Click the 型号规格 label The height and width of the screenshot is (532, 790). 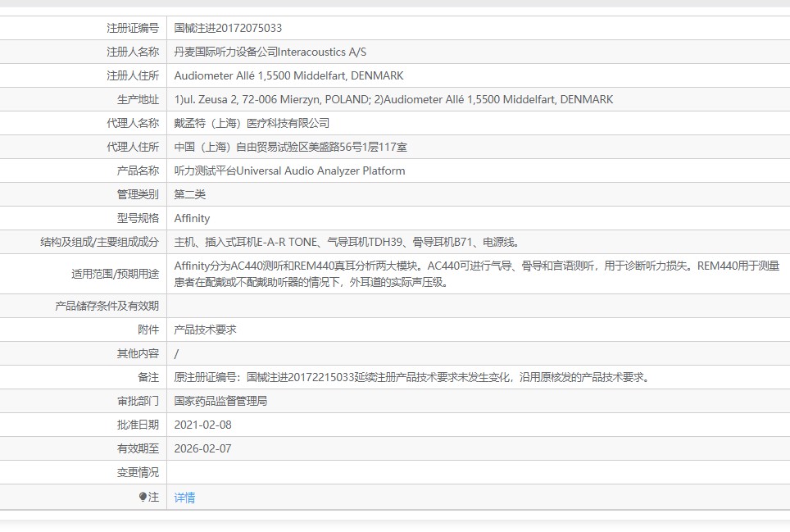tap(138, 218)
